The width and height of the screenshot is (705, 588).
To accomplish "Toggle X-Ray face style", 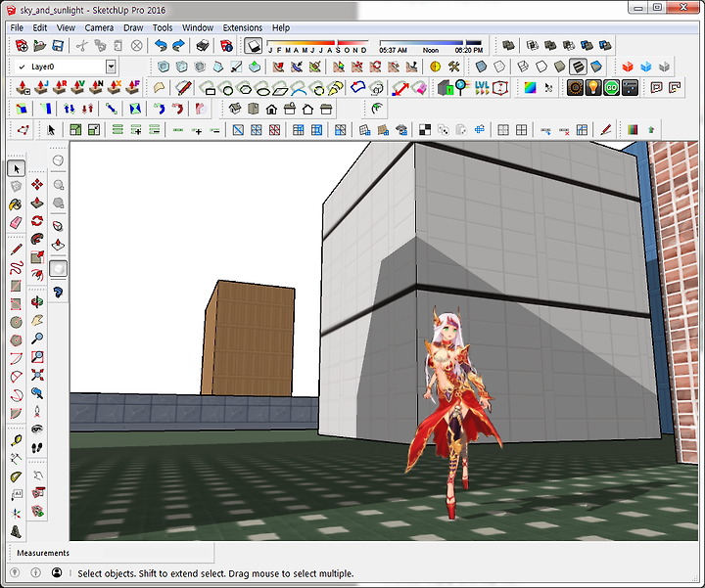I will click(481, 67).
